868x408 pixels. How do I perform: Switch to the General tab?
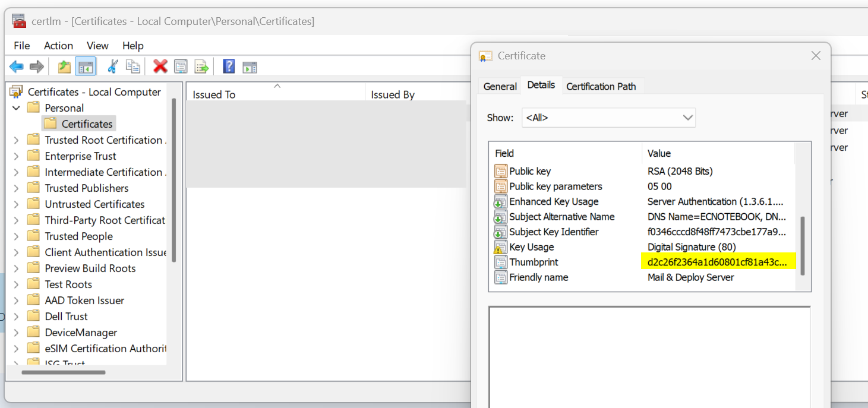tap(500, 87)
